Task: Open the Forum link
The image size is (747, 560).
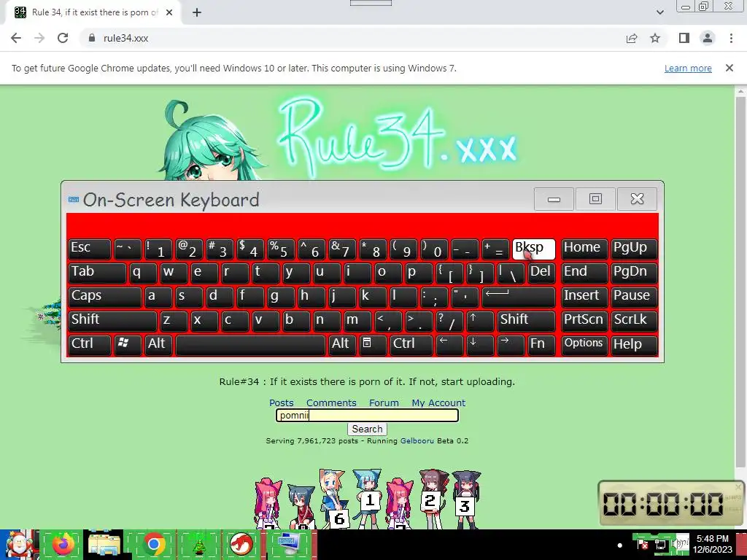Action: [384, 402]
